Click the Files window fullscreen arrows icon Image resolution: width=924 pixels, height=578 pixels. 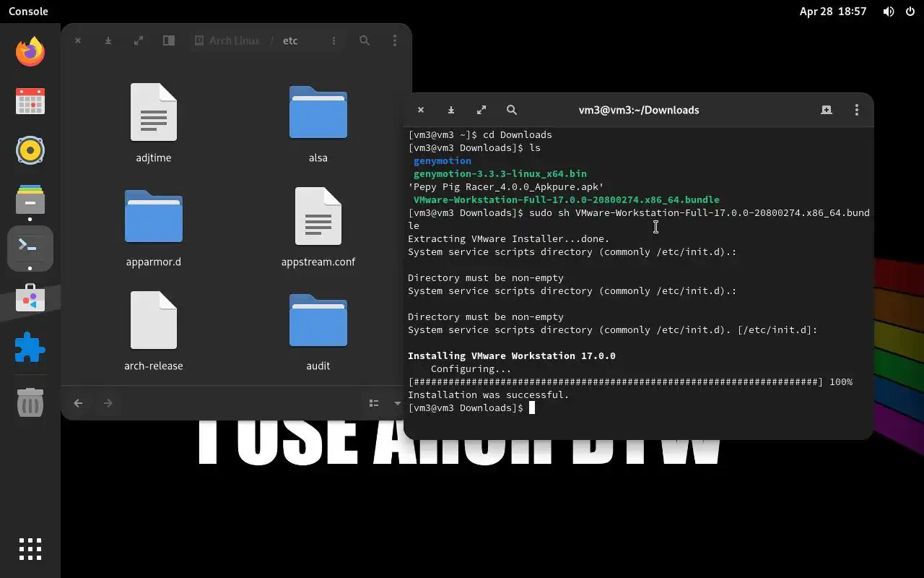tap(139, 40)
